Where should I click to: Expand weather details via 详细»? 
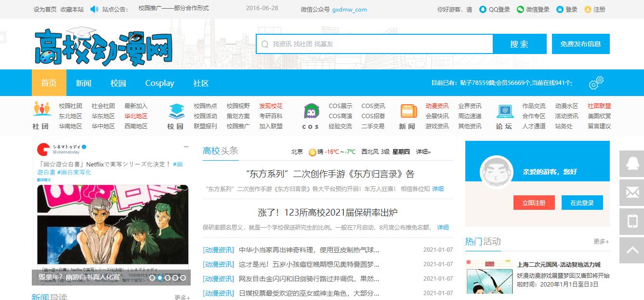pos(423,151)
